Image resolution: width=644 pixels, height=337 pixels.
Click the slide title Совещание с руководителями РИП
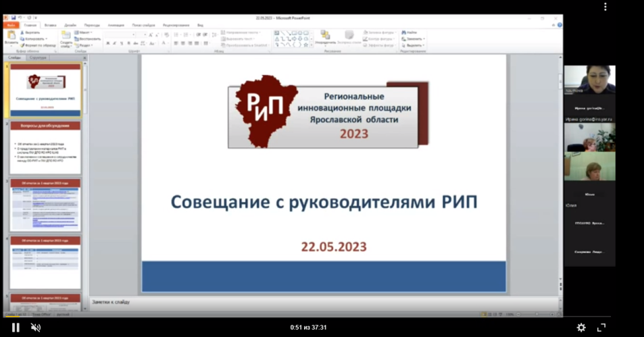pos(324,202)
